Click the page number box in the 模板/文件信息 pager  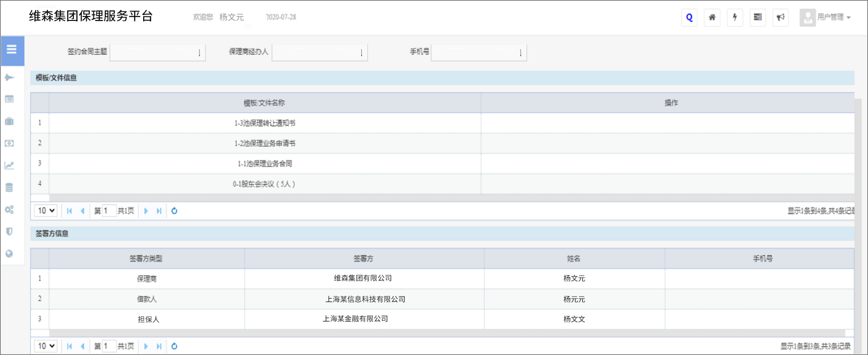(109, 211)
